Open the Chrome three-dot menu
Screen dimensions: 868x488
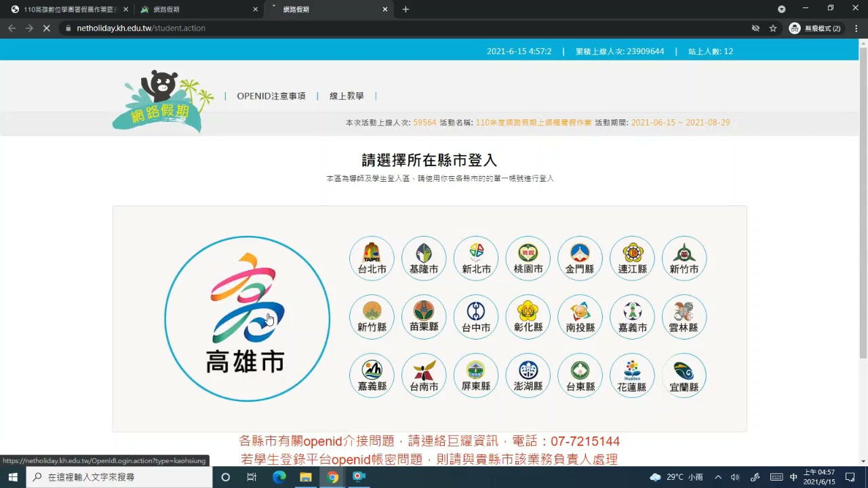(855, 28)
